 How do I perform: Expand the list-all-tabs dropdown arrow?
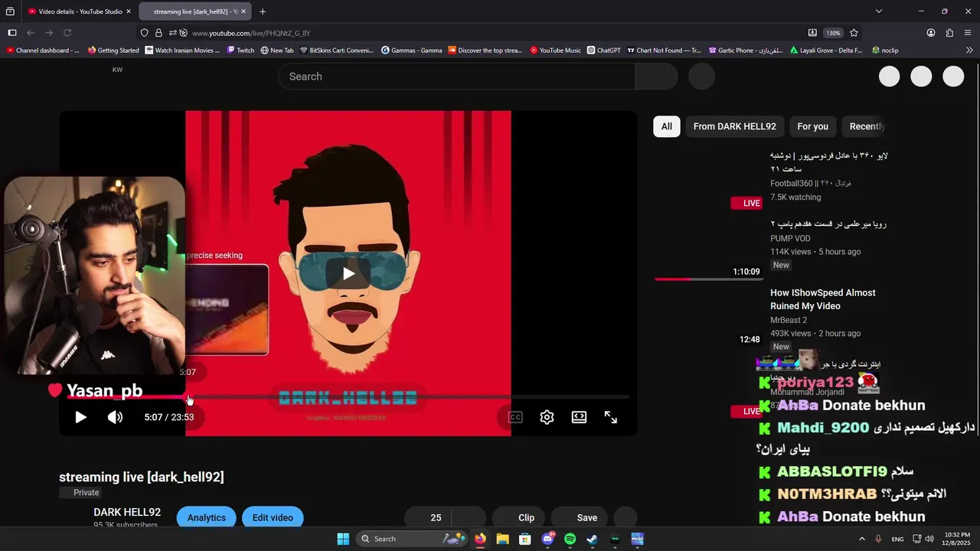[879, 11]
